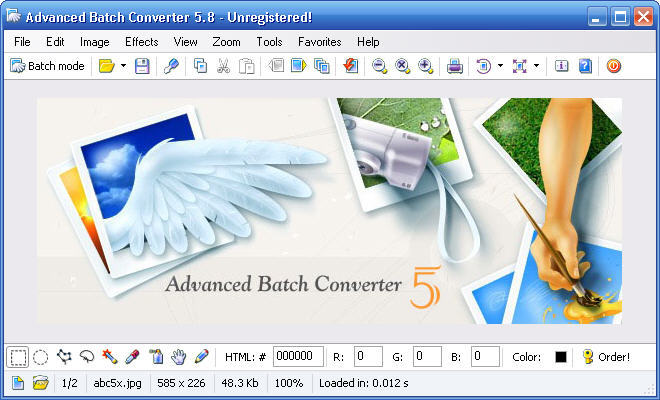This screenshot has height=400, width=660.
Task: Open the Tools menu
Action: tap(269, 42)
